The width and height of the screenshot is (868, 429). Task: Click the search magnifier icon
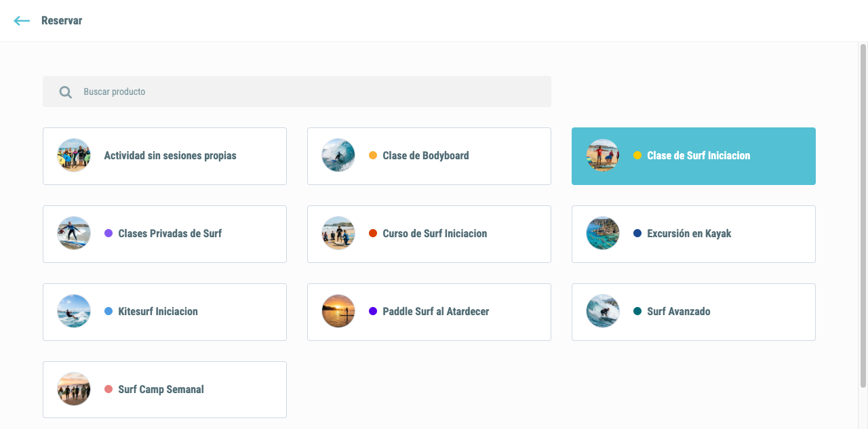65,92
